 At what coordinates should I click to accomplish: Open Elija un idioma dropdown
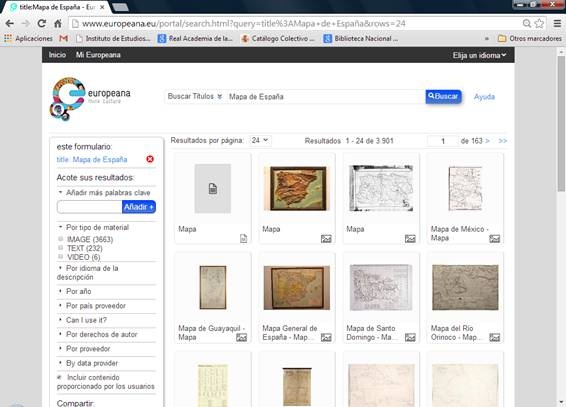coord(479,55)
